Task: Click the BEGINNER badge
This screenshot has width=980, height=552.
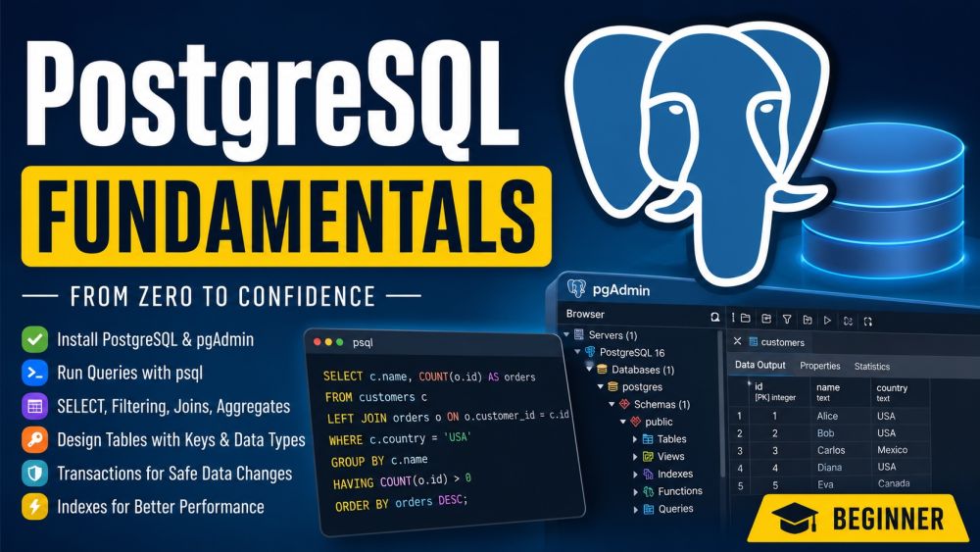Action: [859, 519]
